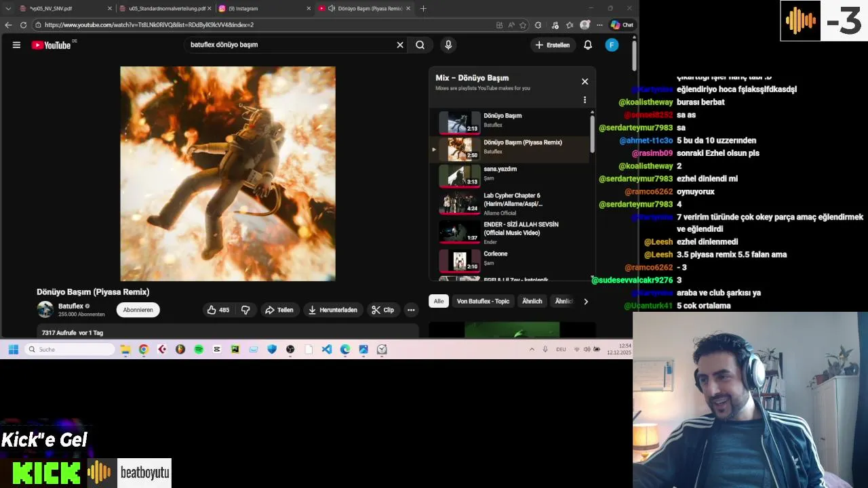This screenshot has height=488, width=868.
Task: Select the Ähnlich filter chip
Action: coord(532,301)
